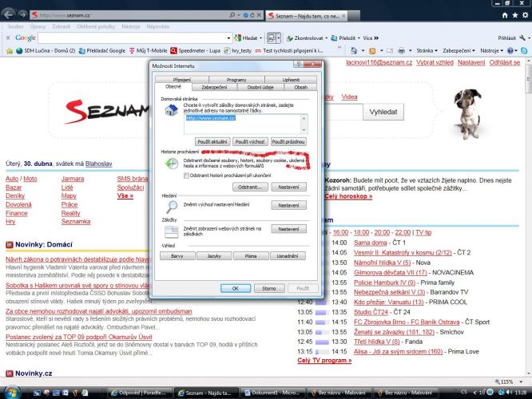
Task: Click the Windows Start orb
Action: pyautogui.click(x=12, y=393)
